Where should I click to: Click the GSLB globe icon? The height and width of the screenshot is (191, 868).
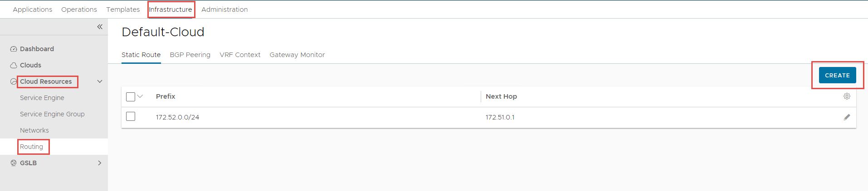pyautogui.click(x=14, y=163)
